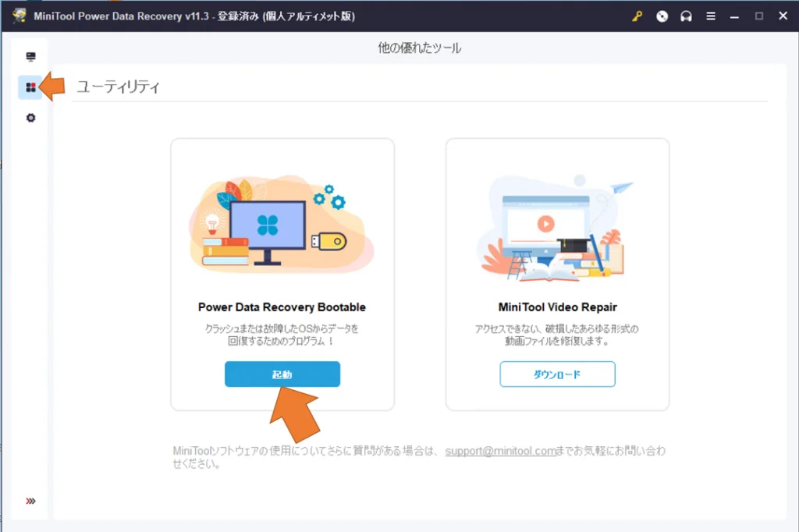Open the support@minitool.com email link
Screen dimensions: 799x532
pyautogui.click(x=500, y=451)
